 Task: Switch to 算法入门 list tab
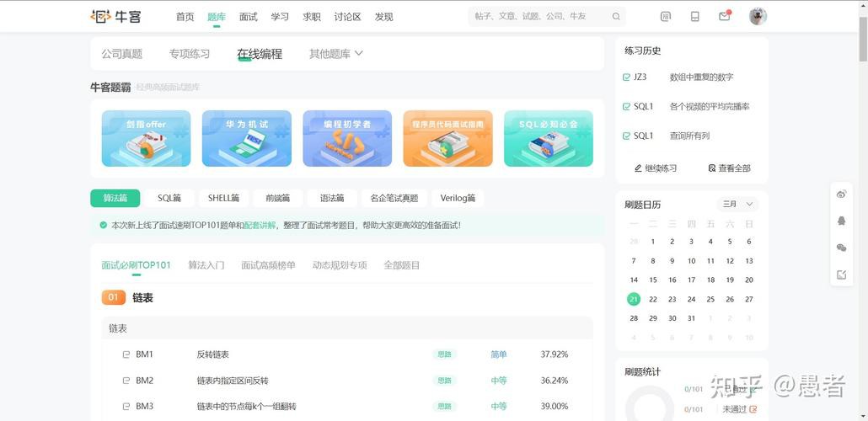pos(206,265)
